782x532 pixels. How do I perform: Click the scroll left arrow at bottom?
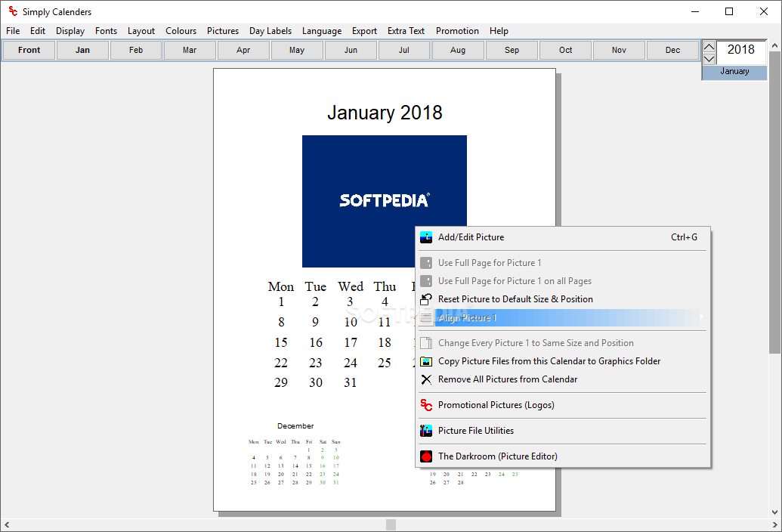(7, 524)
